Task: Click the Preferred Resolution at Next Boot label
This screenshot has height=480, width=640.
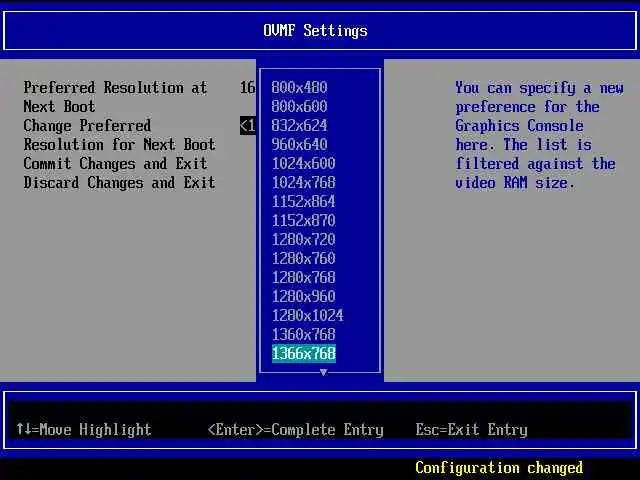Action: [x=115, y=97]
